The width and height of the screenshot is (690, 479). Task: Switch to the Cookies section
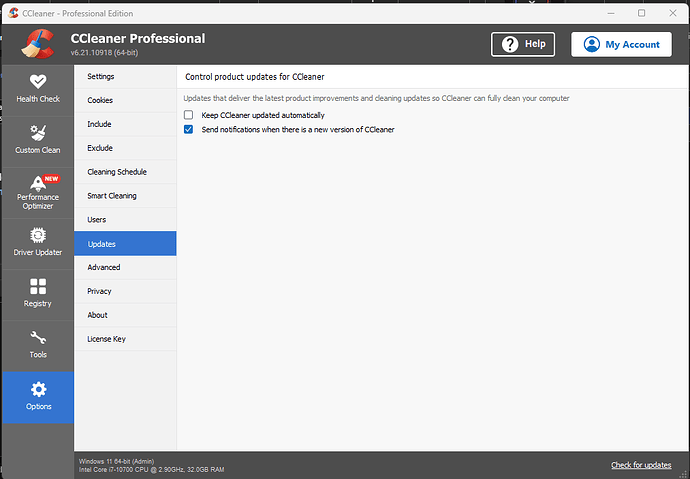pyautogui.click(x=100, y=100)
